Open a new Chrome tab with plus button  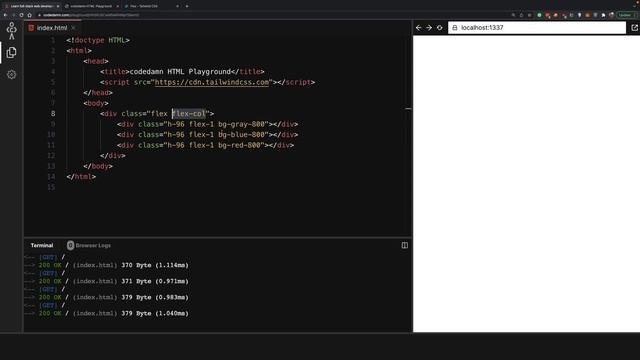[187, 6]
